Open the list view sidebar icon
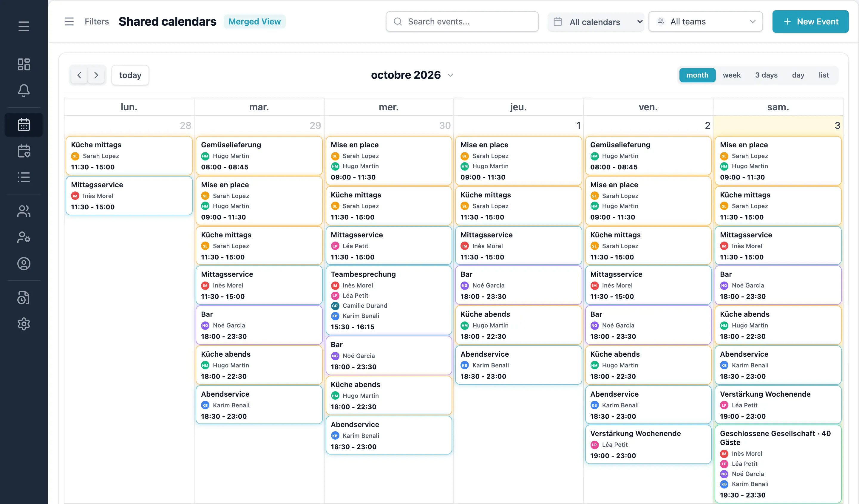Image resolution: width=859 pixels, height=504 pixels. coord(24,177)
